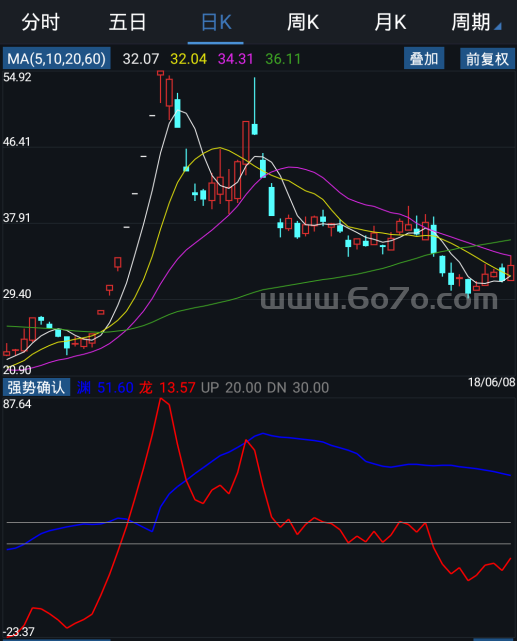The width and height of the screenshot is (517, 641).
Task: Click the magenta MA20 value 34.31
Action: pos(236,59)
